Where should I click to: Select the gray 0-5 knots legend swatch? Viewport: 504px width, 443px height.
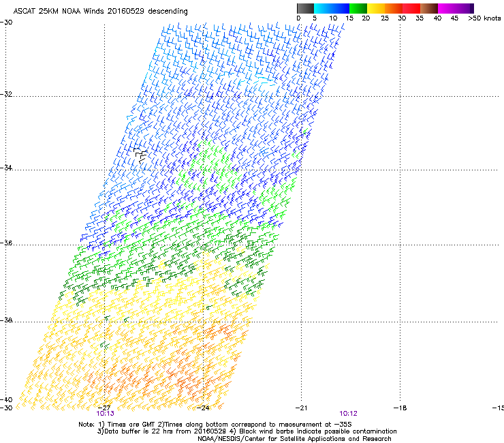click(x=305, y=8)
